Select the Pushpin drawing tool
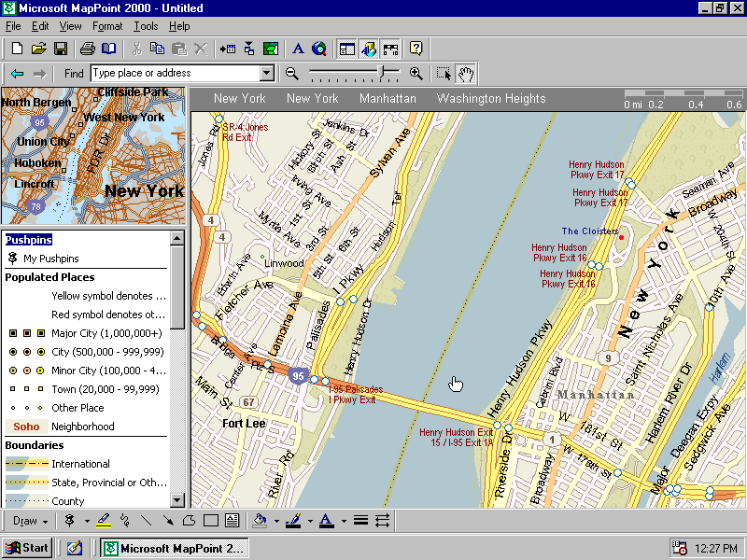The width and height of the screenshot is (747, 560). (x=69, y=521)
